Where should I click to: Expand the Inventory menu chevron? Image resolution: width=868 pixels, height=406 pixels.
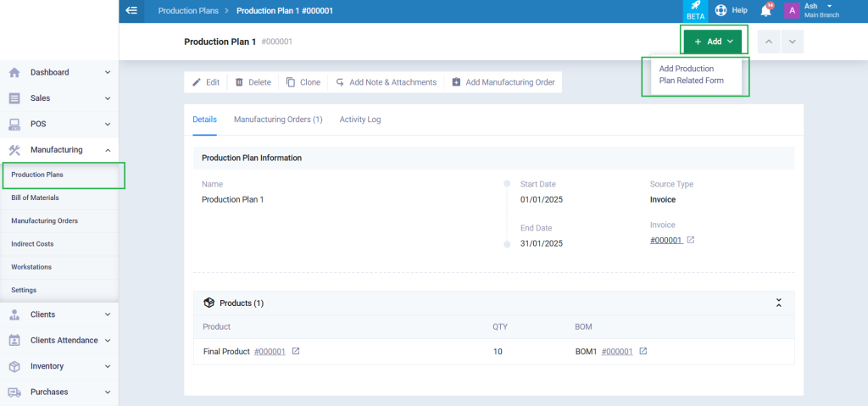pyautogui.click(x=108, y=366)
